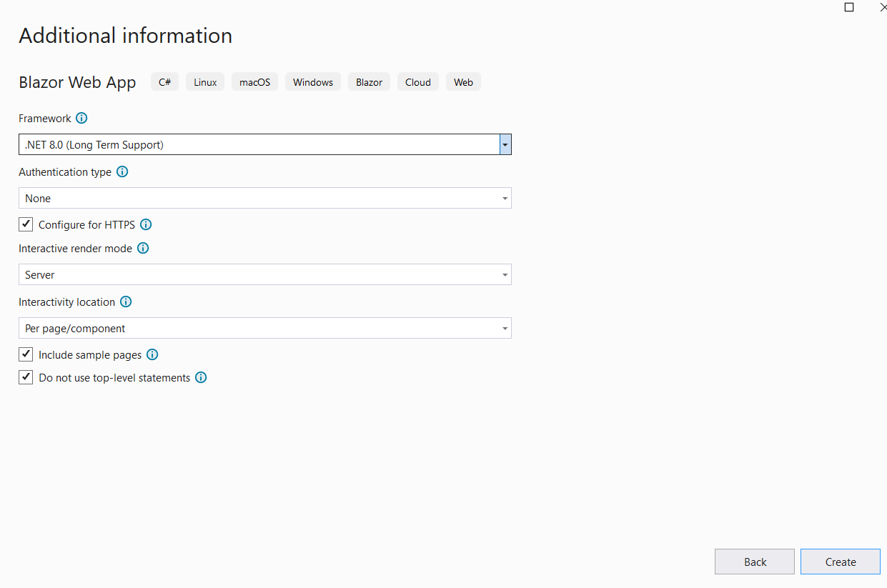
Task: Close the dialog window
Action: coord(882,7)
